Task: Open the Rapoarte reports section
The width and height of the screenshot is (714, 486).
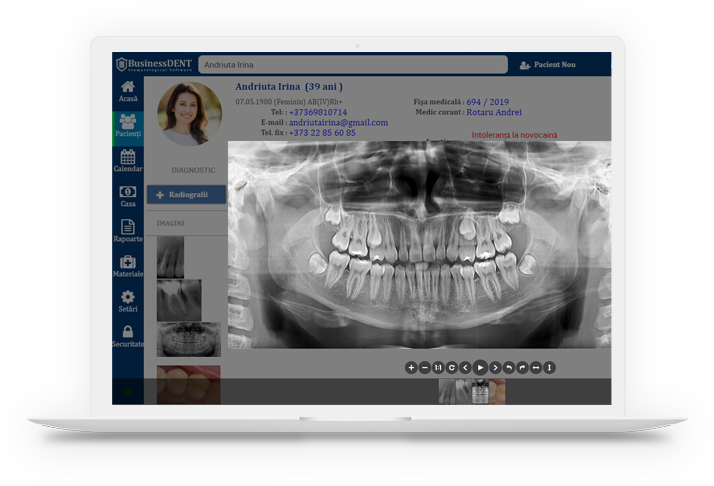Action: point(128,231)
